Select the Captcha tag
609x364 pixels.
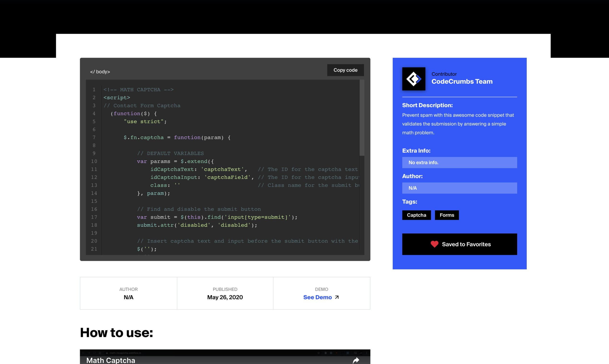coord(416,215)
